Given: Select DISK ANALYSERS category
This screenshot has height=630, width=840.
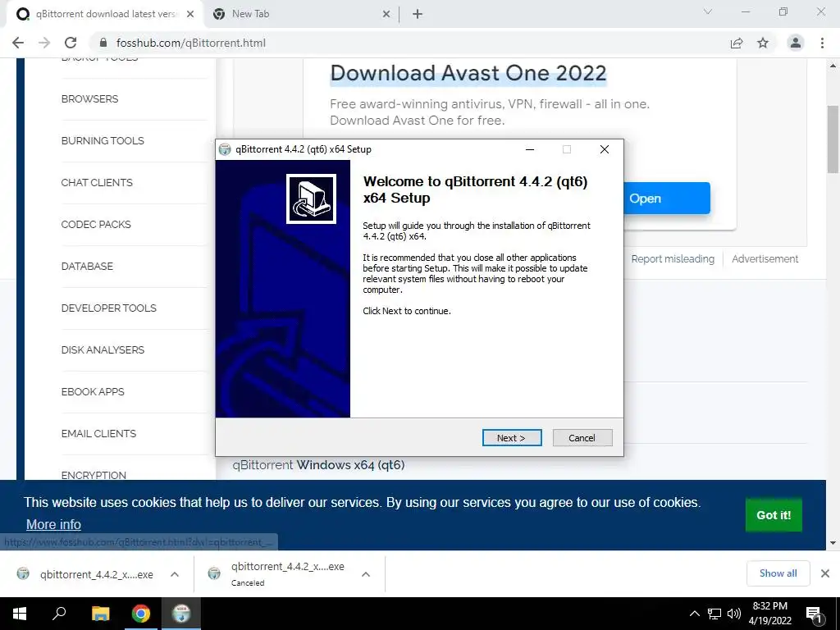Looking at the screenshot, I should 103,349.
